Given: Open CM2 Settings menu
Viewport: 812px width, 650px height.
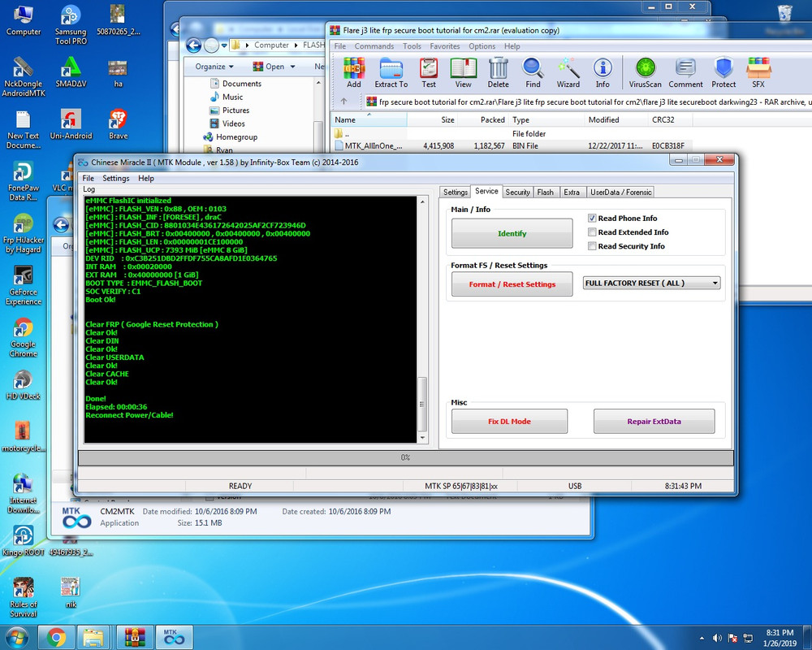Looking at the screenshot, I should click(116, 178).
